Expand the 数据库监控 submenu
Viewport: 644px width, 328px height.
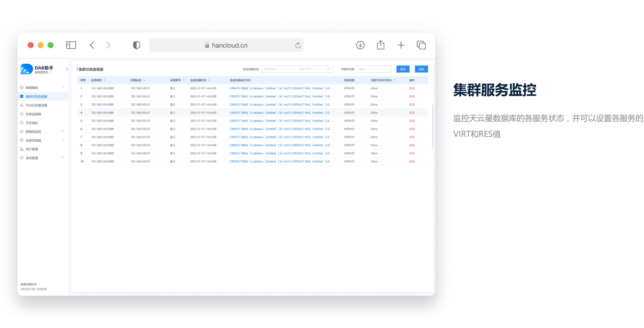(x=63, y=131)
